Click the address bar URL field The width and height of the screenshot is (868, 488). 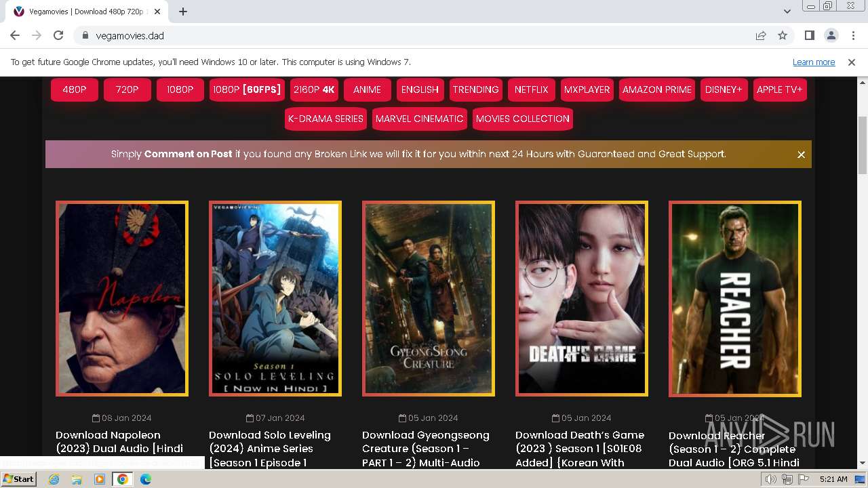(x=420, y=35)
